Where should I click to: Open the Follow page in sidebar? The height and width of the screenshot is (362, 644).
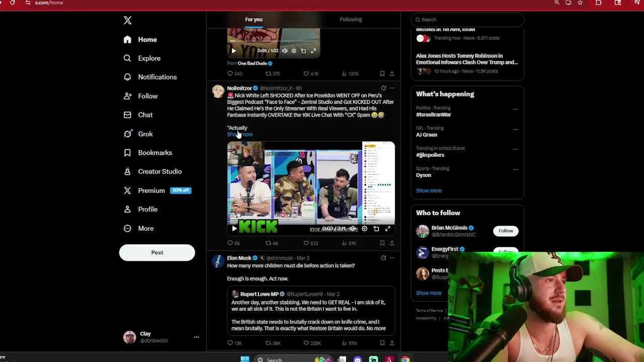tap(140, 96)
